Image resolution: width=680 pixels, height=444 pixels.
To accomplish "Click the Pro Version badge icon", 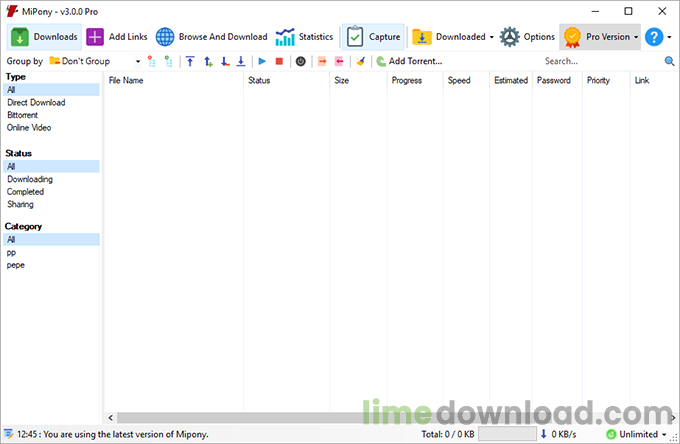I will coord(572,37).
